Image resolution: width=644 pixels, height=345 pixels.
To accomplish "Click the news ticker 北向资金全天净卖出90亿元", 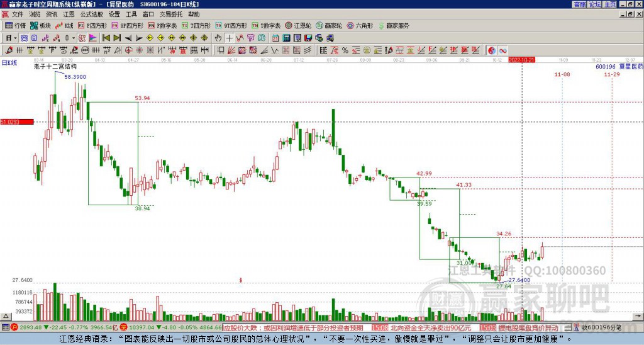I will [431, 328].
